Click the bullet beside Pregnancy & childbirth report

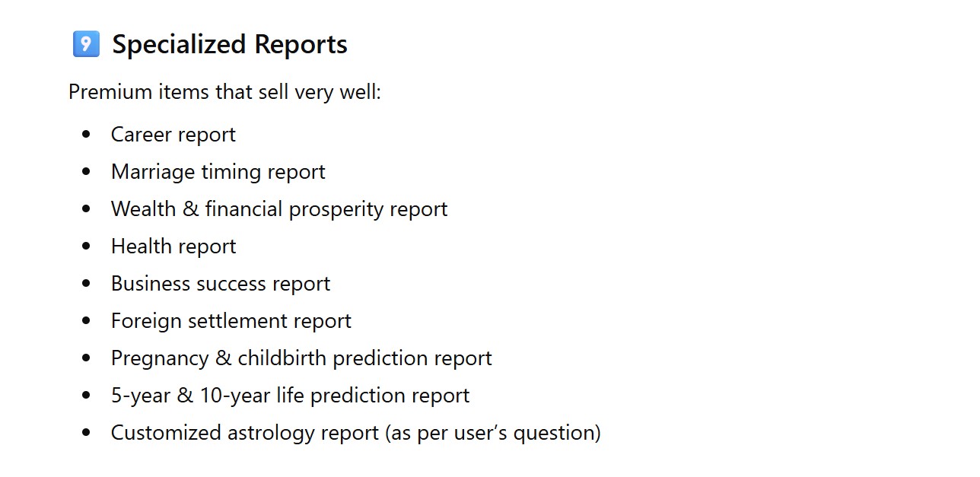[x=86, y=358]
